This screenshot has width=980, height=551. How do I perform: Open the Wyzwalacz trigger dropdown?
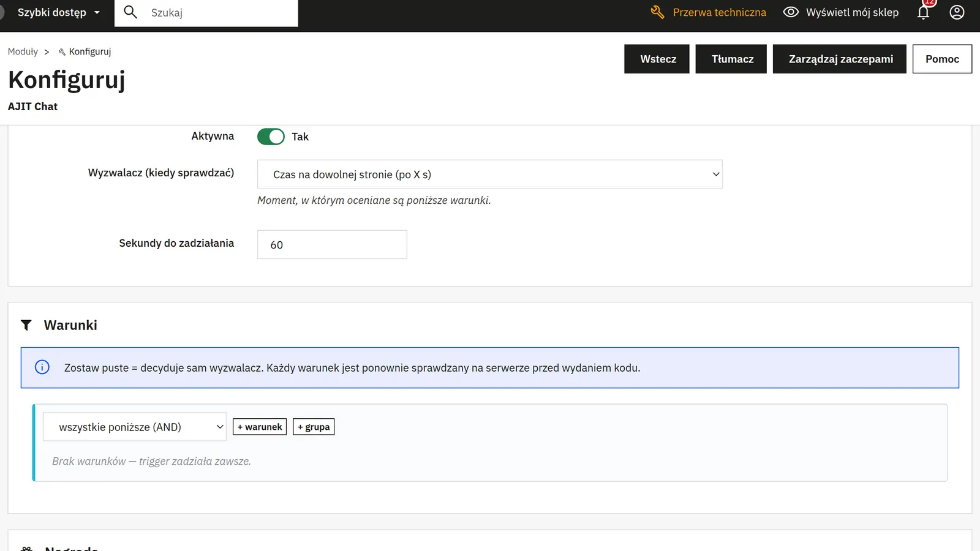(489, 174)
